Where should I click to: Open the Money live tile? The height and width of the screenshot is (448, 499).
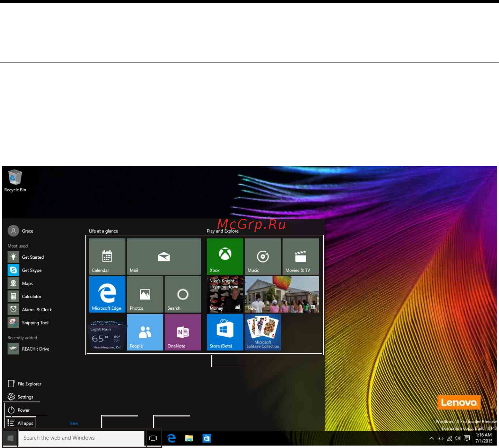click(x=225, y=294)
